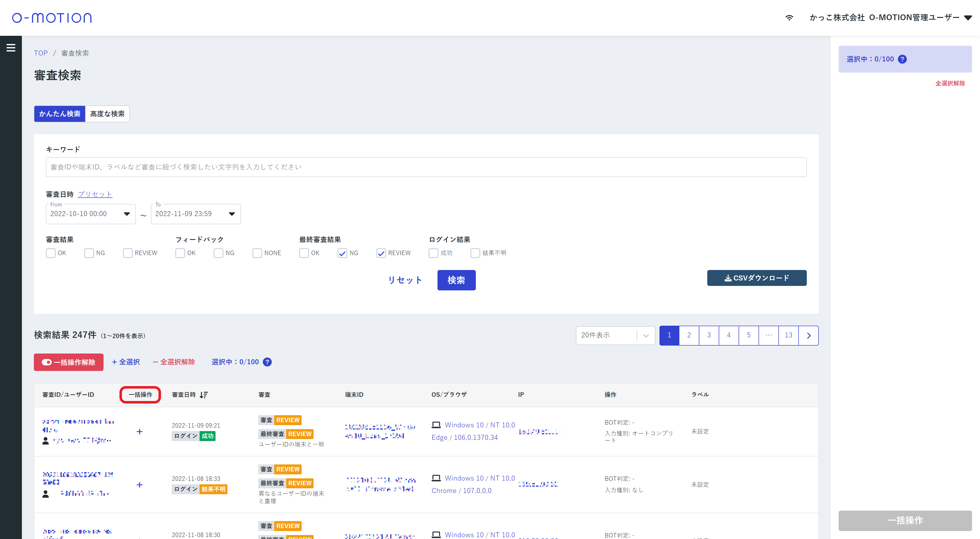Open the user account menu dropdown
Image resolution: width=980 pixels, height=539 pixels.
coord(968,17)
